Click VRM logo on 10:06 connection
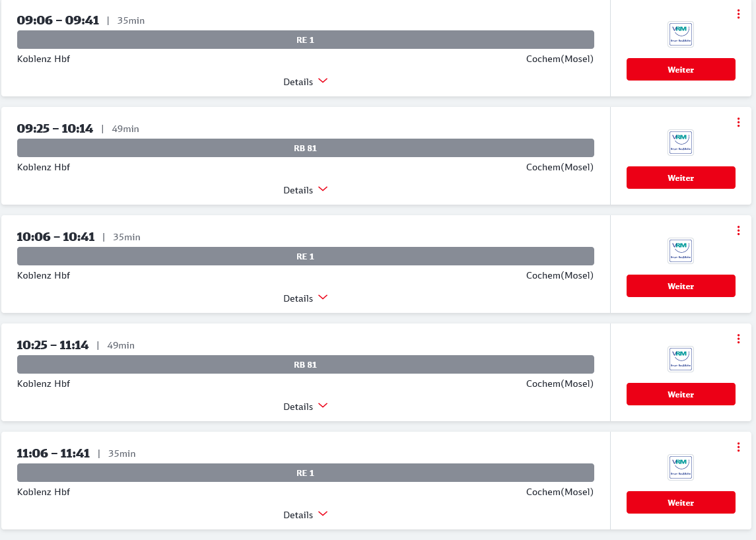 680,251
